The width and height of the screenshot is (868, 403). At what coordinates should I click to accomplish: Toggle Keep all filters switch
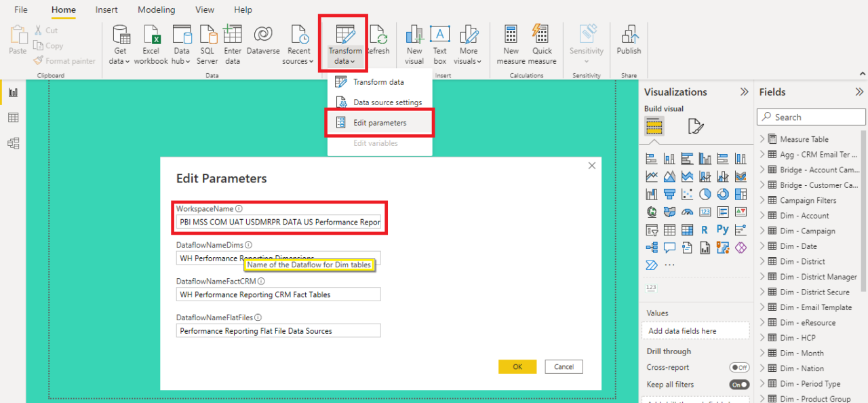coord(739,385)
